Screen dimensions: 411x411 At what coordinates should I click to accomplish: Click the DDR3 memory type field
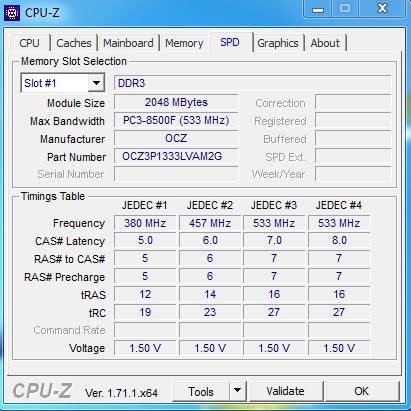[252, 83]
